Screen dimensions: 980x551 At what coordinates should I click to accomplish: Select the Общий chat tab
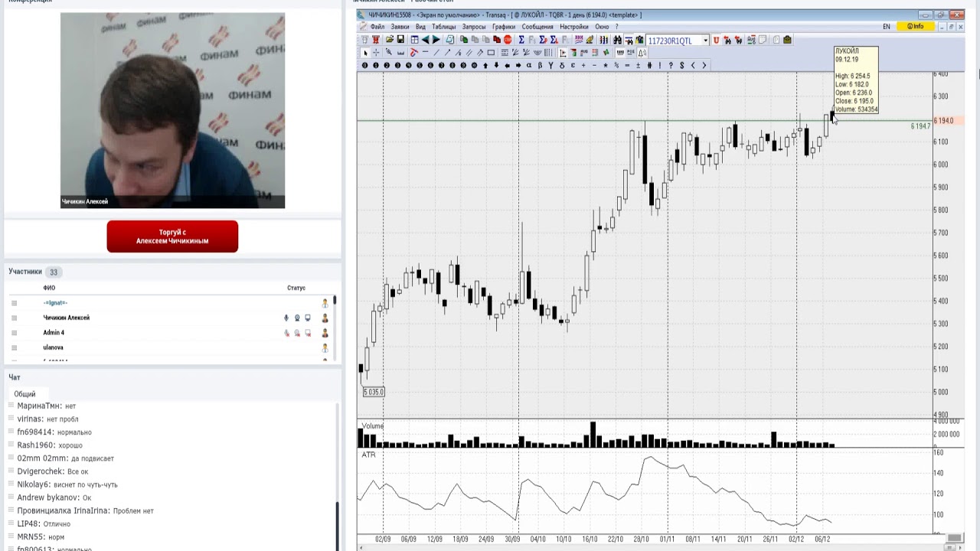point(24,394)
